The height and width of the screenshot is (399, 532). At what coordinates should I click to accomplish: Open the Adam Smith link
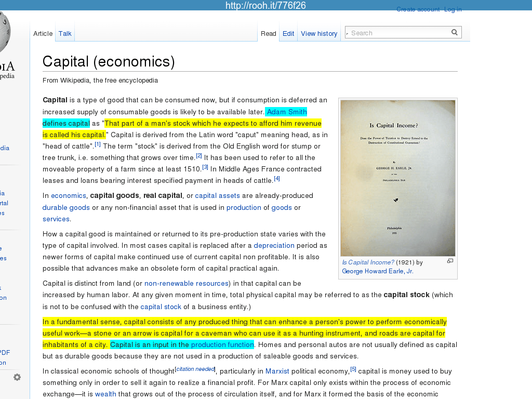287,112
